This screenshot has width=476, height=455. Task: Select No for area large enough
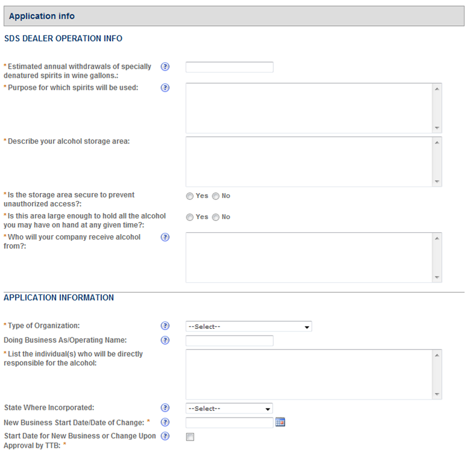(215, 217)
